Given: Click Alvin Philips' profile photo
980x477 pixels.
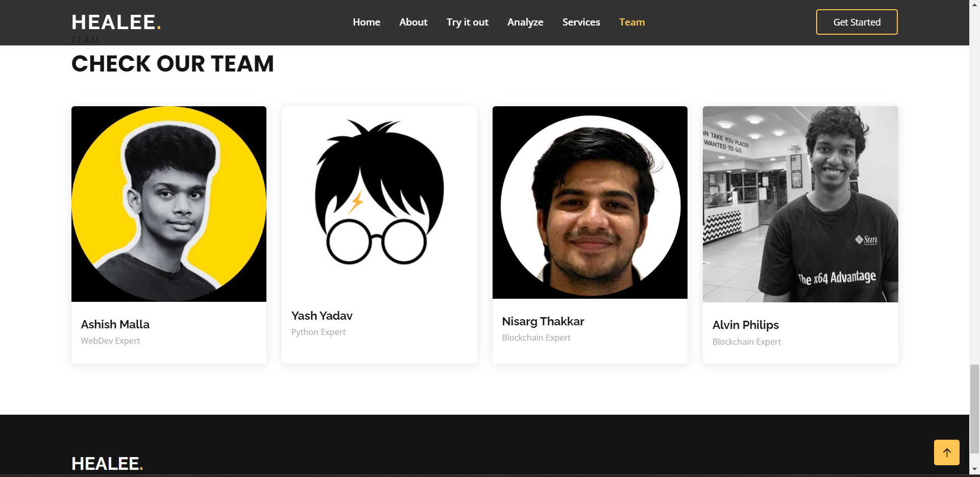Looking at the screenshot, I should (800, 204).
